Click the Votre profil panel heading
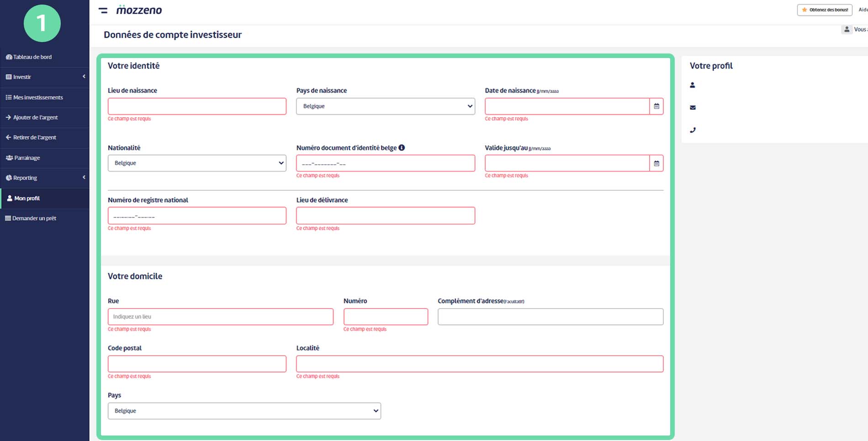868x441 pixels. point(711,66)
